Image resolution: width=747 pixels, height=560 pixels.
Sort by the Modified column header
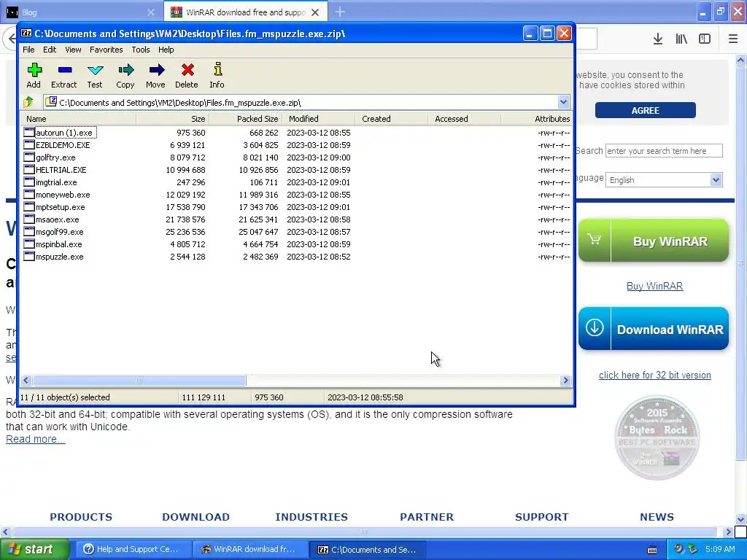point(319,119)
